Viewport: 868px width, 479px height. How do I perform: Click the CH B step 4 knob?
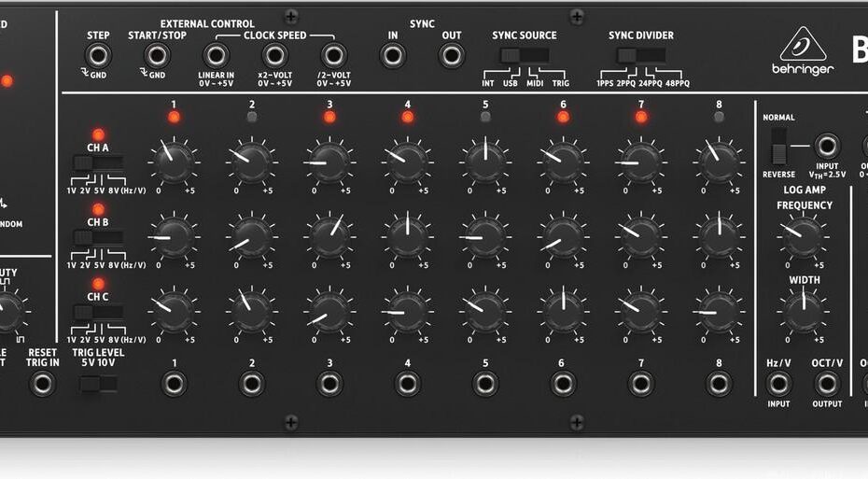(408, 237)
